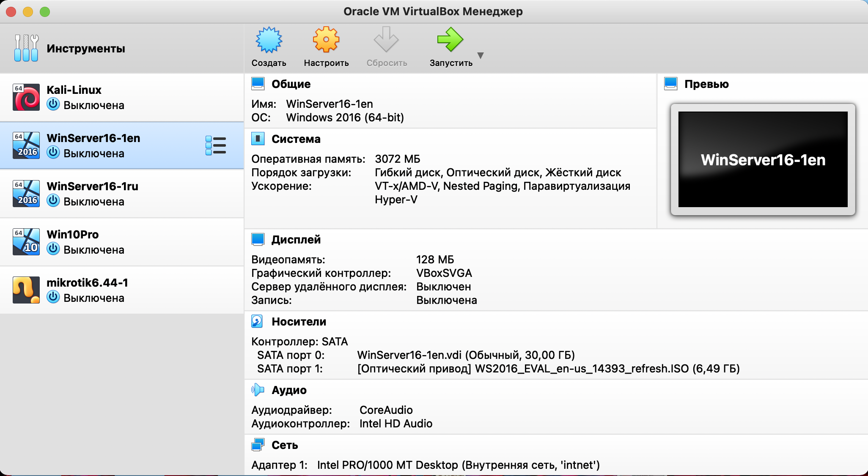868x476 pixels.
Task: Click the Сервер удалённого дисплея "Выключен" value
Action: (x=444, y=287)
